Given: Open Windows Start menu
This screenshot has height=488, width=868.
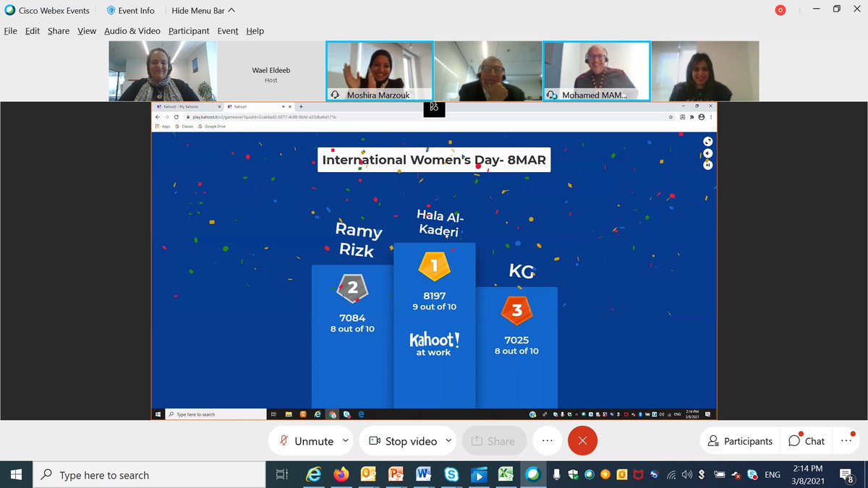Looking at the screenshot, I should point(16,475).
